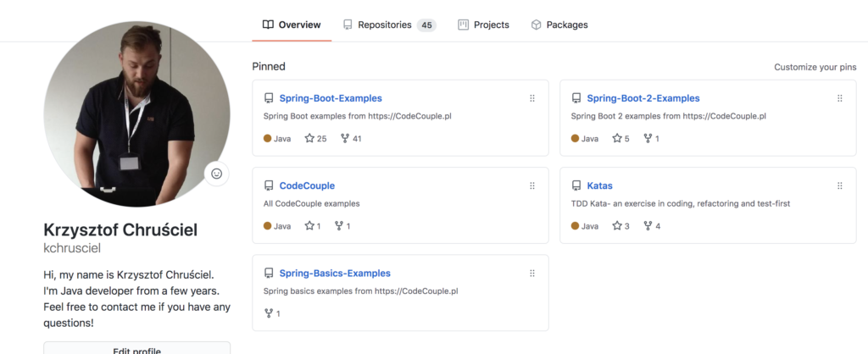The width and height of the screenshot is (868, 354).
Task: Click the Repositories count badge 45
Action: pyautogui.click(x=426, y=25)
